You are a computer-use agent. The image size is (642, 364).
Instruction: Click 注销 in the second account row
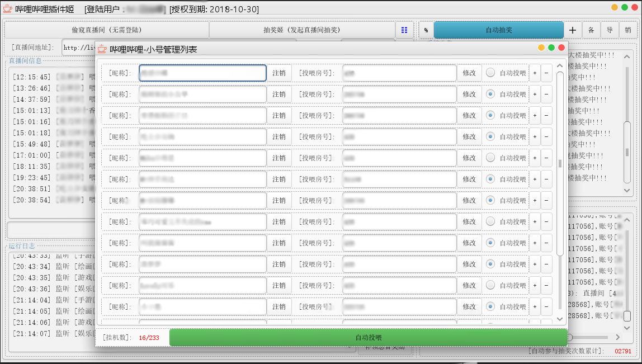coord(279,94)
